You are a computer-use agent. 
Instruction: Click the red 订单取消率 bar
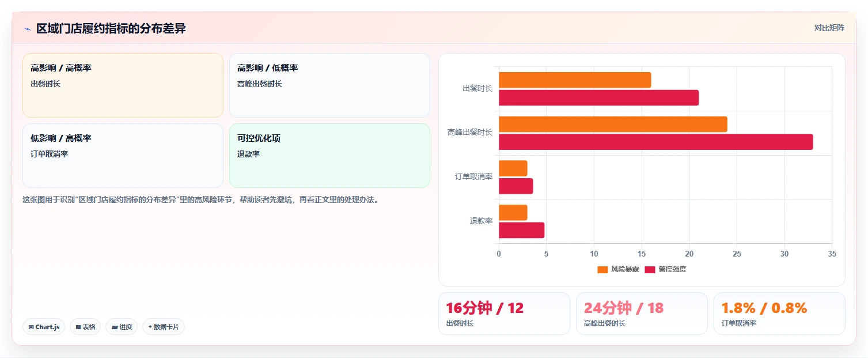[x=516, y=186]
